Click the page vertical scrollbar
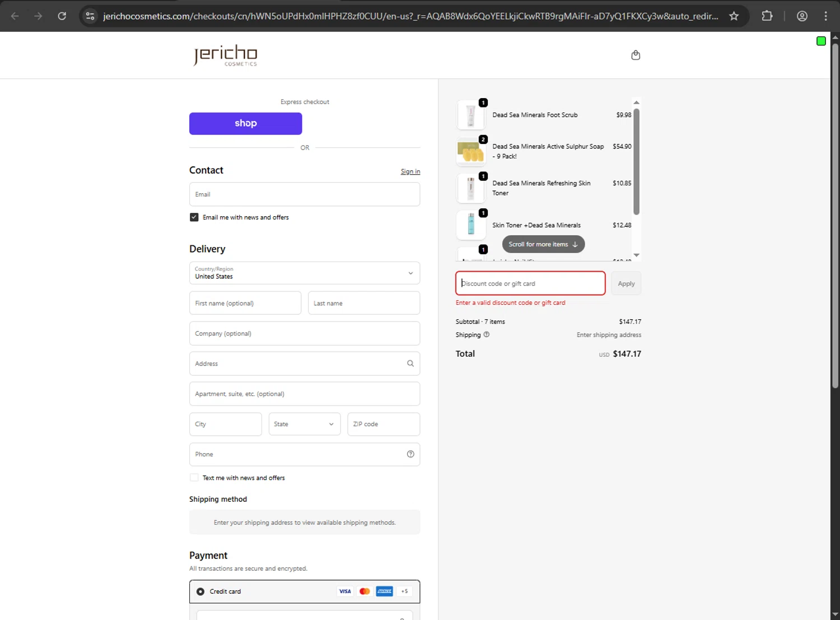The height and width of the screenshot is (620, 840). click(835, 216)
